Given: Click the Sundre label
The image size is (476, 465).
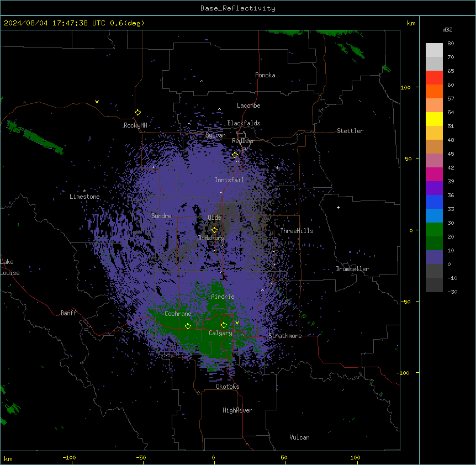Looking at the screenshot, I should [x=161, y=216].
